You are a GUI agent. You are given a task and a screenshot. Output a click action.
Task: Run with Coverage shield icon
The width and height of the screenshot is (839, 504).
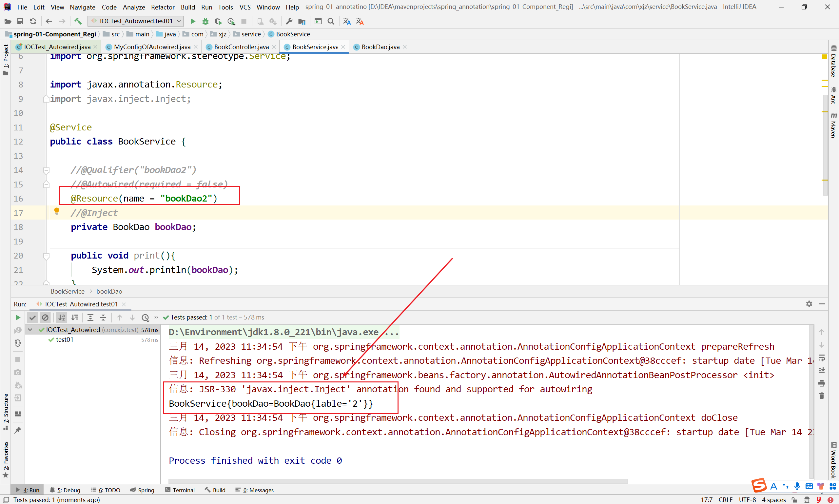click(x=218, y=21)
